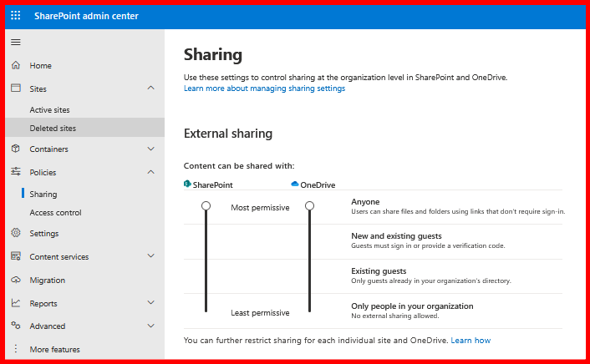Screen dimensions: 590x364
Task: Click the Containers cube icon
Action: [x=16, y=149]
